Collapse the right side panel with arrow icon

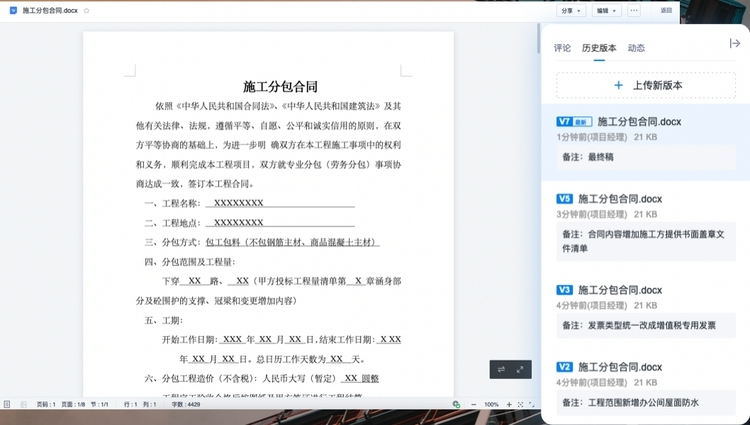tap(735, 43)
